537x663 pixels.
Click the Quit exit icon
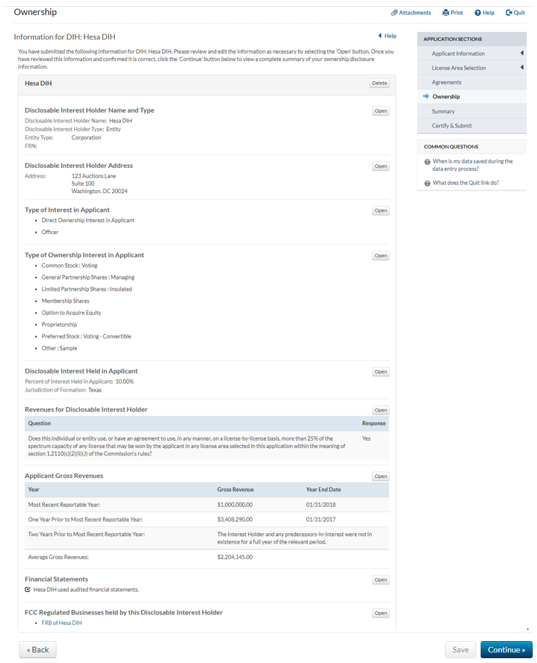509,13
